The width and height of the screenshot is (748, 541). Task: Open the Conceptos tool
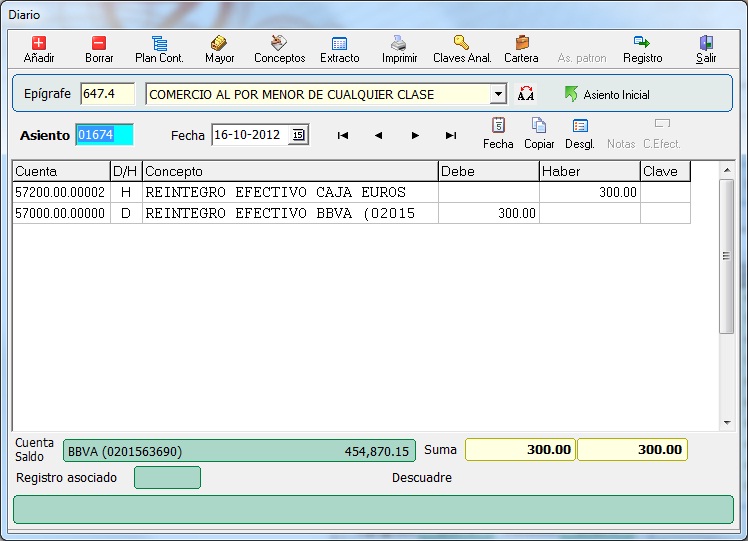(280, 49)
